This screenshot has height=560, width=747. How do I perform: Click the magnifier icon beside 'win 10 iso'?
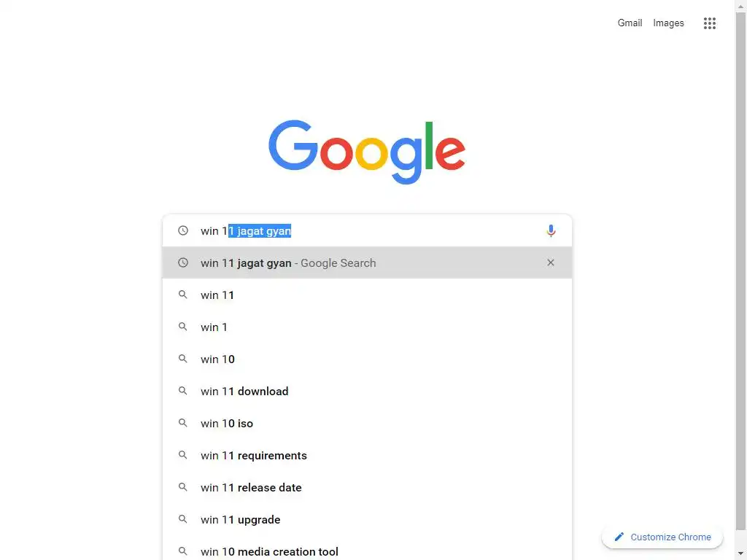click(x=183, y=423)
